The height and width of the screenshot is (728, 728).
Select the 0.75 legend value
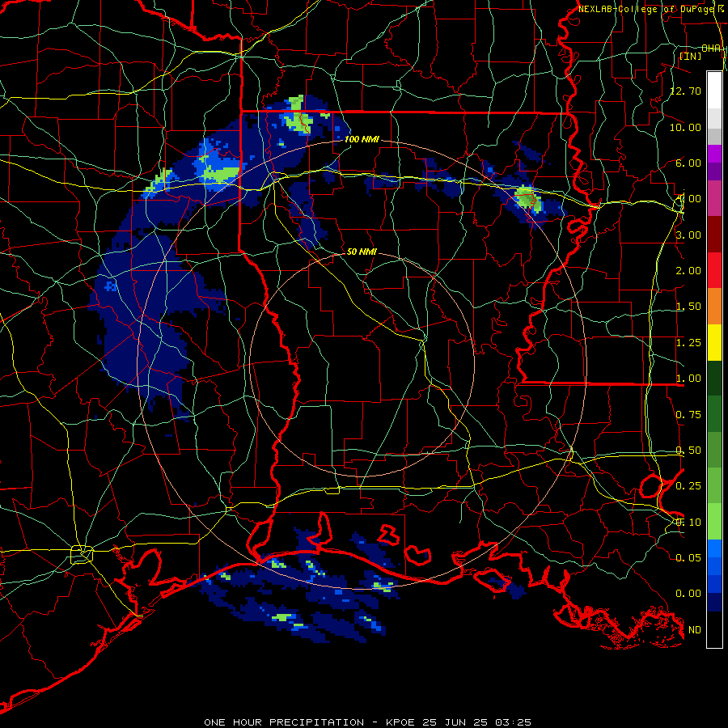pos(688,415)
